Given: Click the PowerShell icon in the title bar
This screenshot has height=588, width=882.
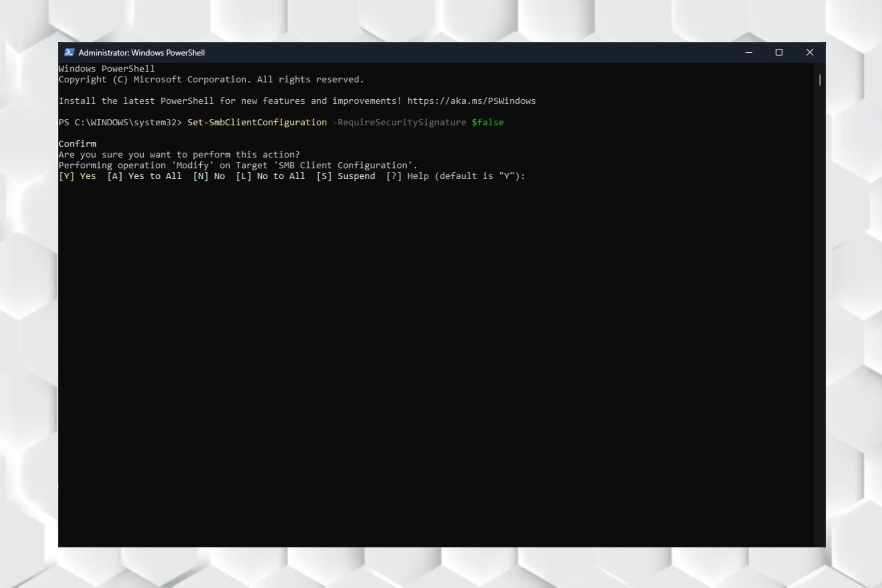Looking at the screenshot, I should (69, 52).
